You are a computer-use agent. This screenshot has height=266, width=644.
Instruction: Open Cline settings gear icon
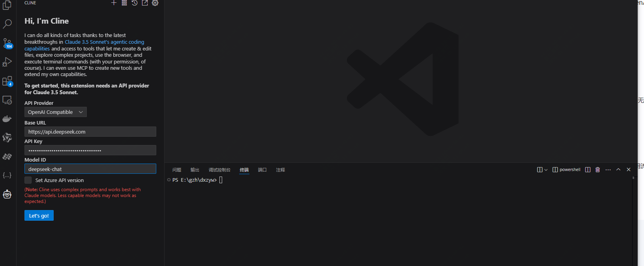[155, 3]
